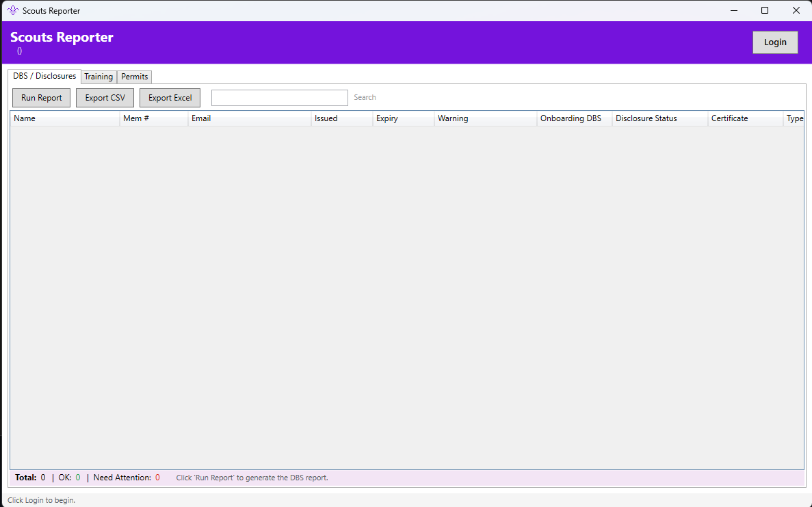This screenshot has height=507, width=812.
Task: Sort by the Certificate column header
Action: (746, 118)
